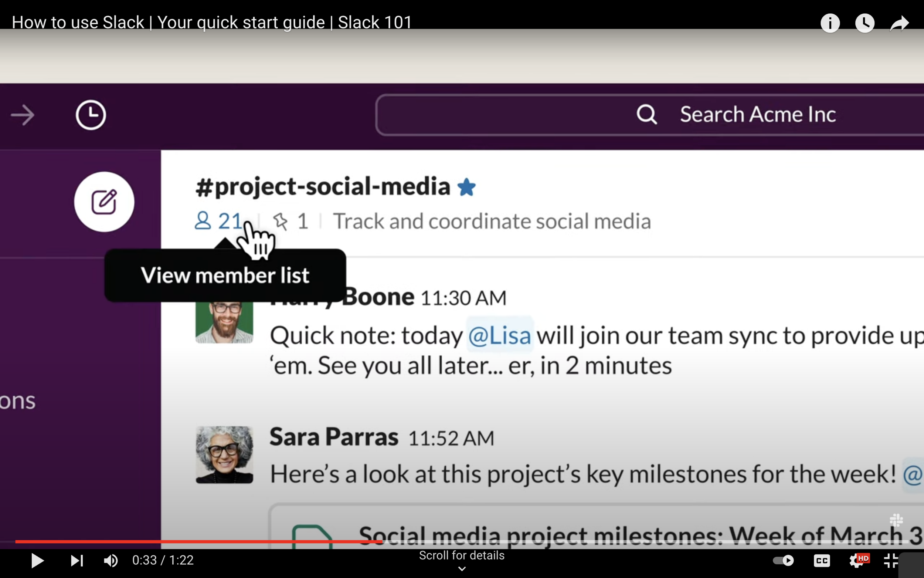
Task: Toggle the autoplay switch
Action: point(783,560)
